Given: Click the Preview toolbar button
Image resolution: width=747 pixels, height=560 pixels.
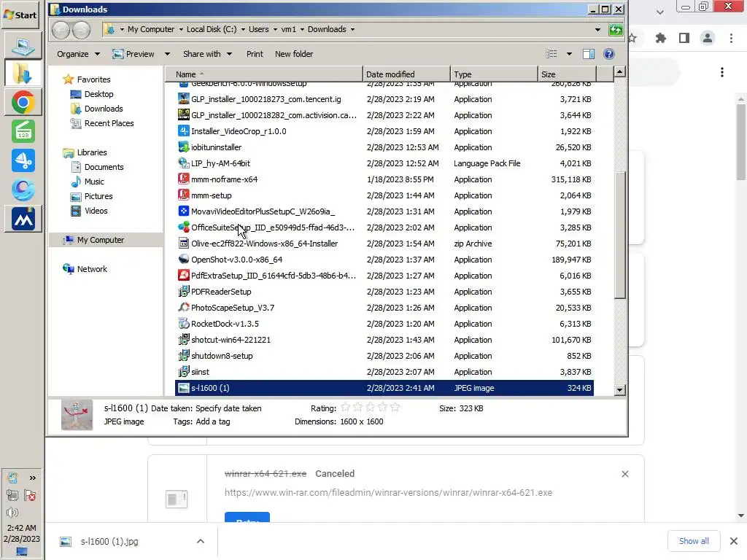Looking at the screenshot, I should (x=133, y=54).
